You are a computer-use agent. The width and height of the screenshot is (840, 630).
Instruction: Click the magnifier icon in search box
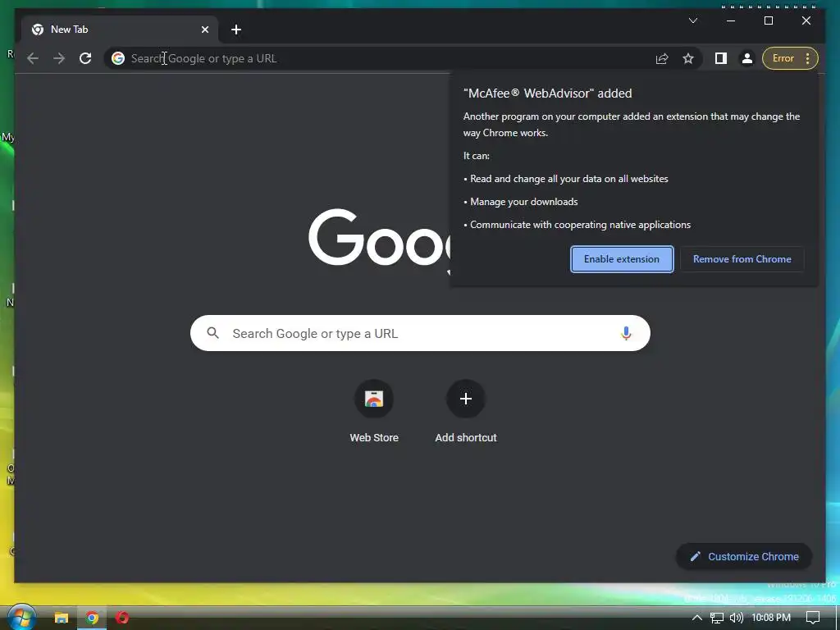click(x=213, y=333)
